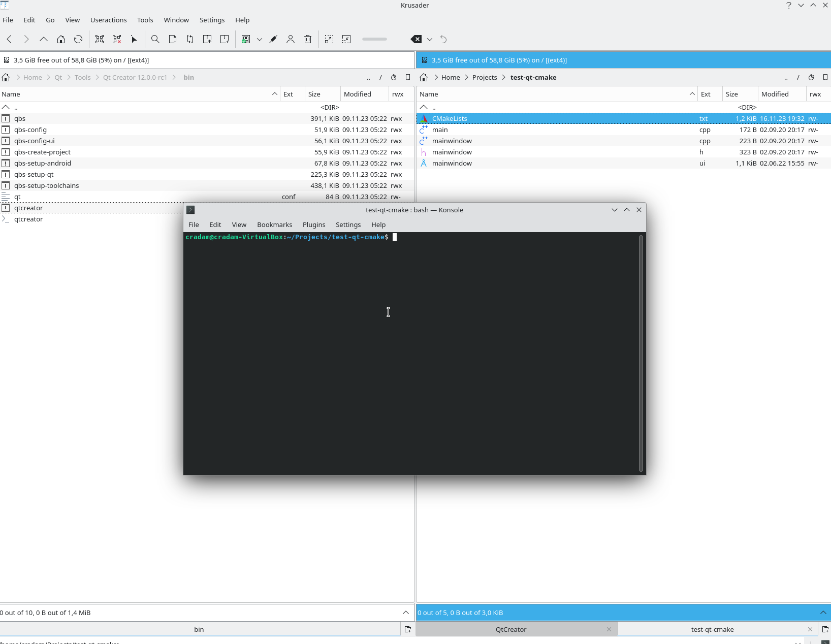Click the collapse arrows toolbar icon
Screen dimensions: 831x644
click(346, 39)
